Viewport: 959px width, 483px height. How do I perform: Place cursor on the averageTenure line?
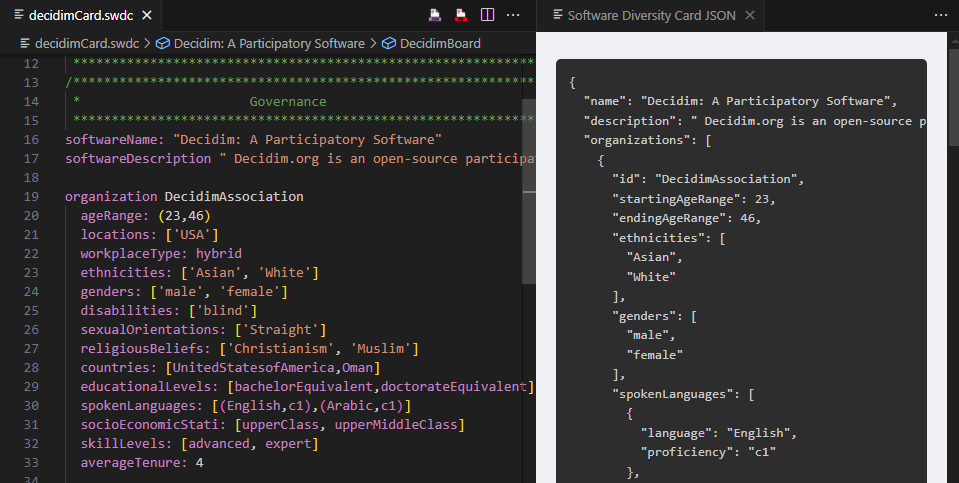tap(142, 463)
